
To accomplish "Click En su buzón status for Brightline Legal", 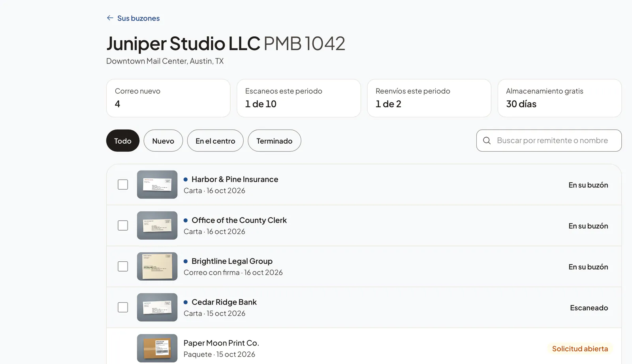I will [588, 267].
